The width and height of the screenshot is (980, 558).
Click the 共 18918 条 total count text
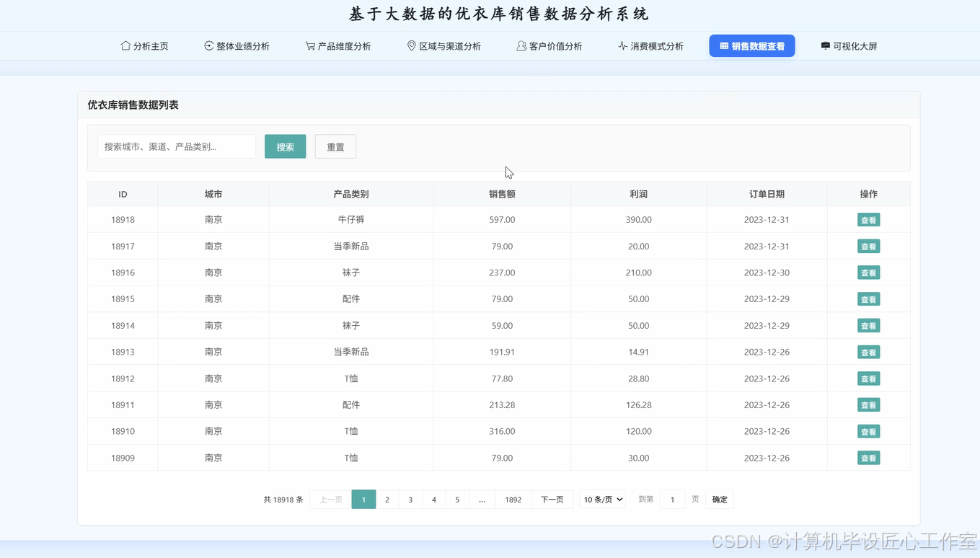pos(283,500)
